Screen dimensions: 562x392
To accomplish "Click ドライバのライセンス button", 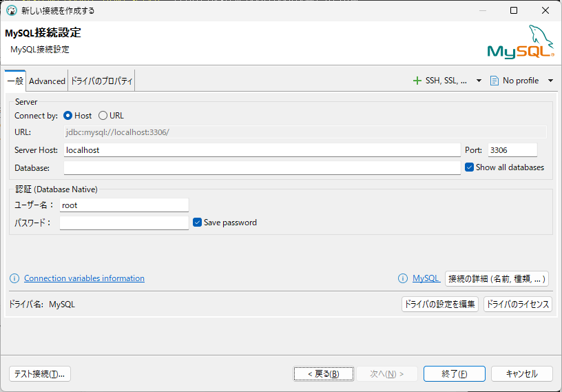I will tap(517, 304).
